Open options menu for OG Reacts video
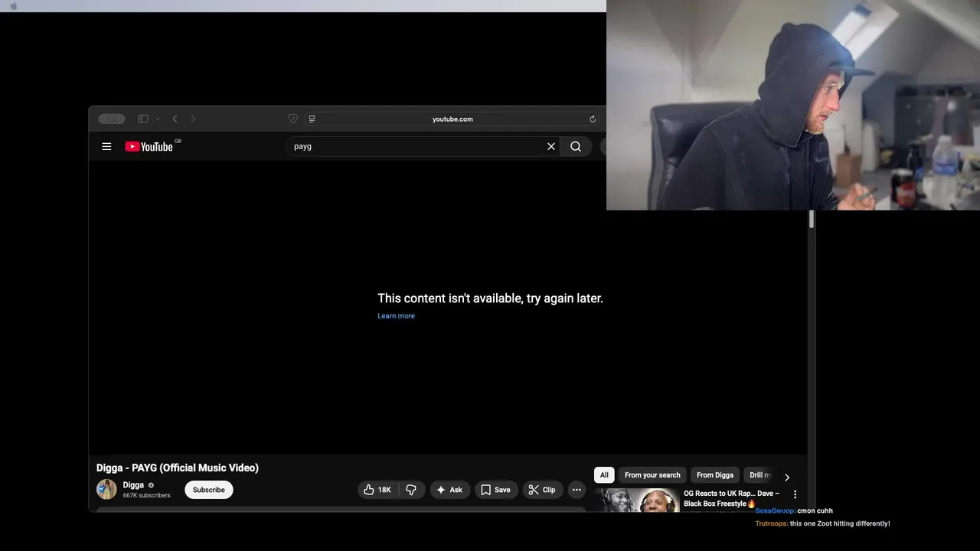 [x=795, y=494]
